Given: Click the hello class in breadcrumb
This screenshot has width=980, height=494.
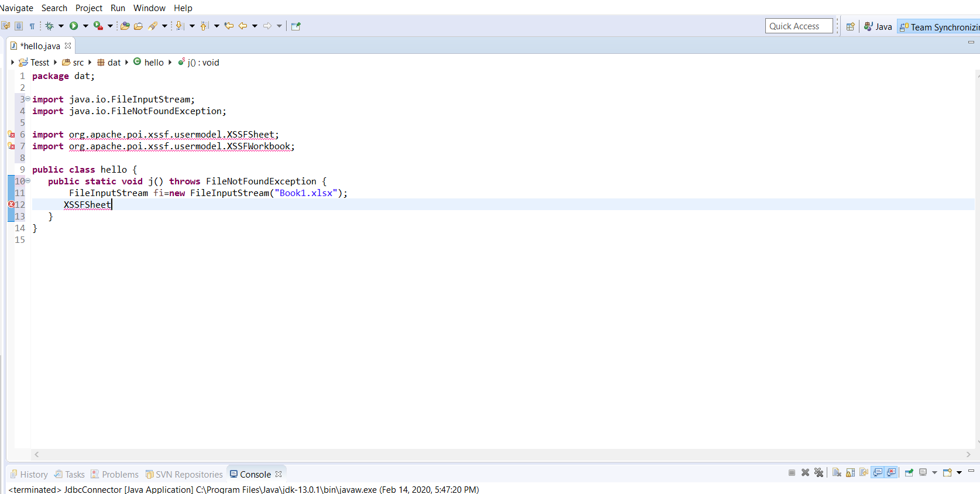Looking at the screenshot, I should coord(153,63).
